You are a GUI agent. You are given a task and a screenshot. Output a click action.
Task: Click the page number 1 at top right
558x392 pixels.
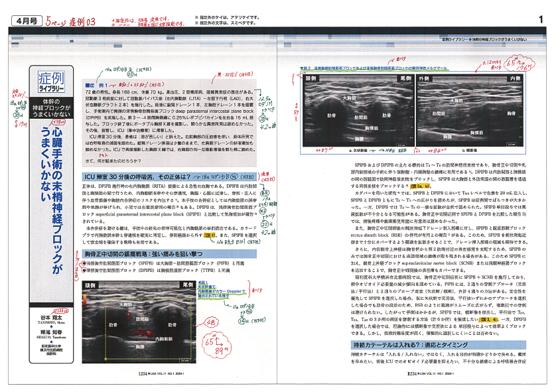point(541,19)
